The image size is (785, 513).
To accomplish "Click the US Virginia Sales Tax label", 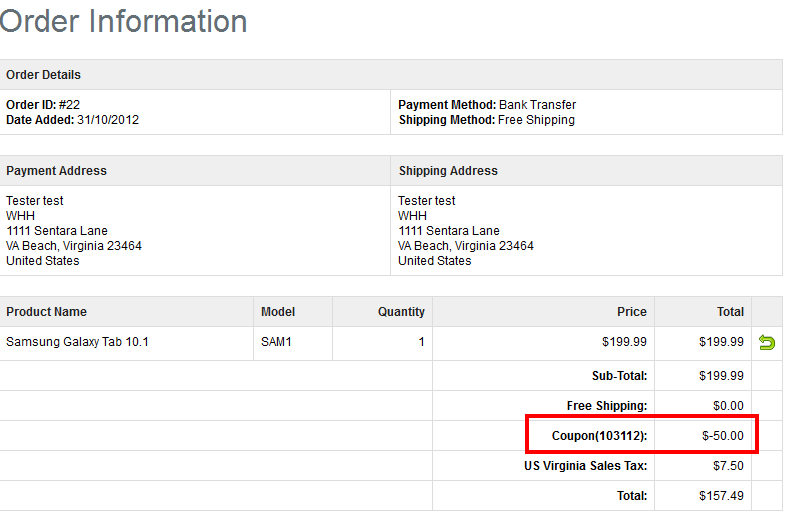I will tap(586, 466).
